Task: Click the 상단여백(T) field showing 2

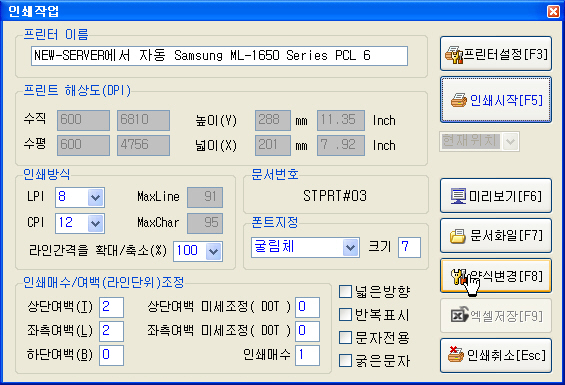Action: [111, 307]
